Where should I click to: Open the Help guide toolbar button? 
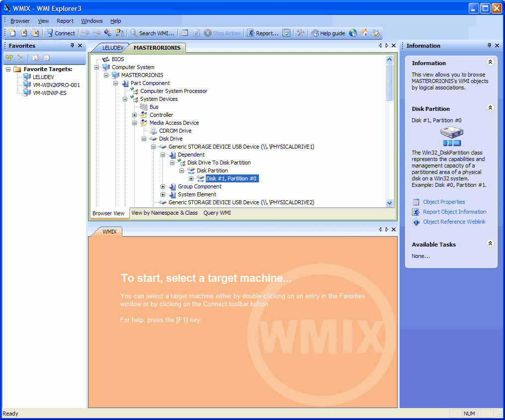(328, 33)
